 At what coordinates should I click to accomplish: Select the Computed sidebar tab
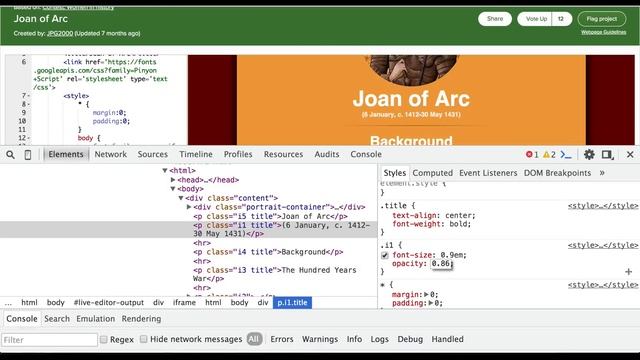[433, 173]
